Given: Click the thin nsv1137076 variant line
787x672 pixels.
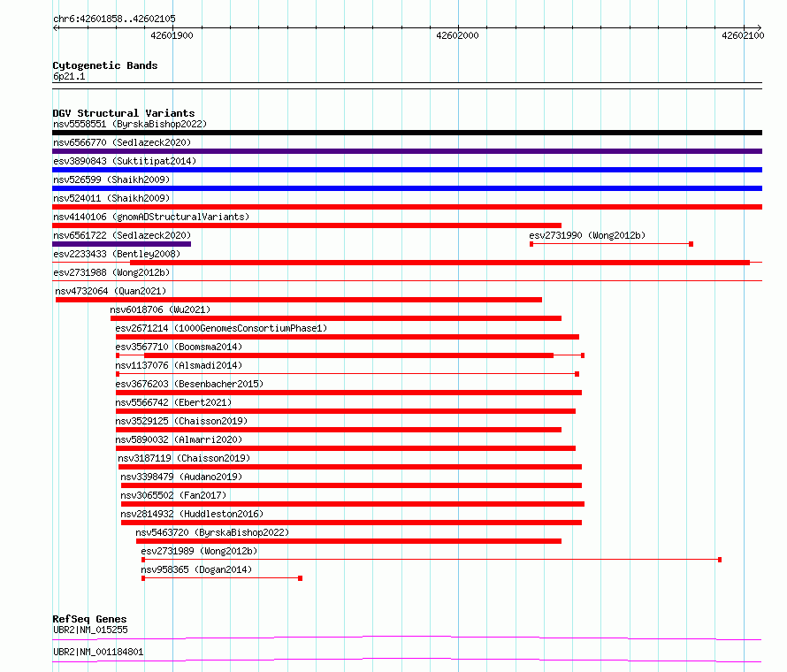Looking at the screenshot, I should point(348,374).
